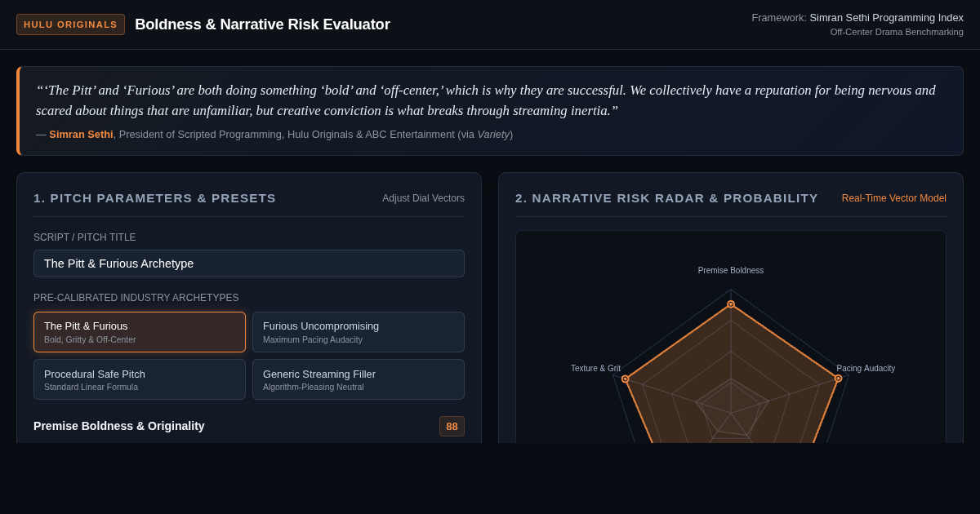The height and width of the screenshot is (514, 980).
Task: Click the Premise Boldness radar data point
Action: [x=731, y=304]
